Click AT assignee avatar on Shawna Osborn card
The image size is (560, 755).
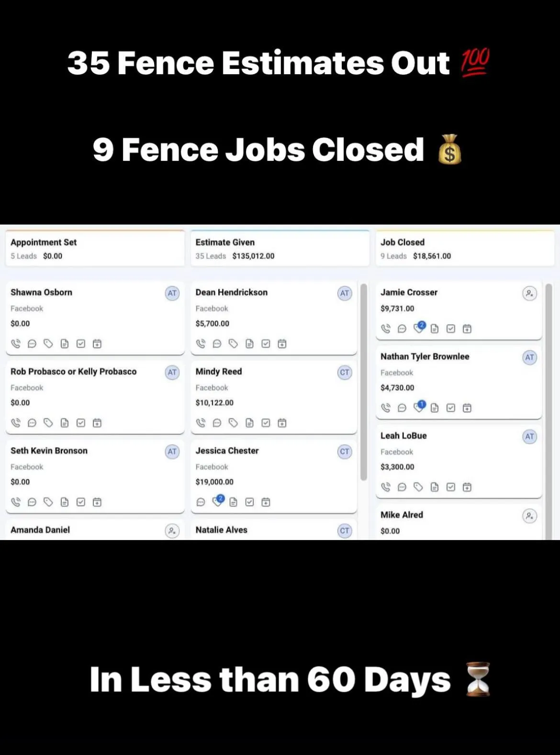[172, 293]
